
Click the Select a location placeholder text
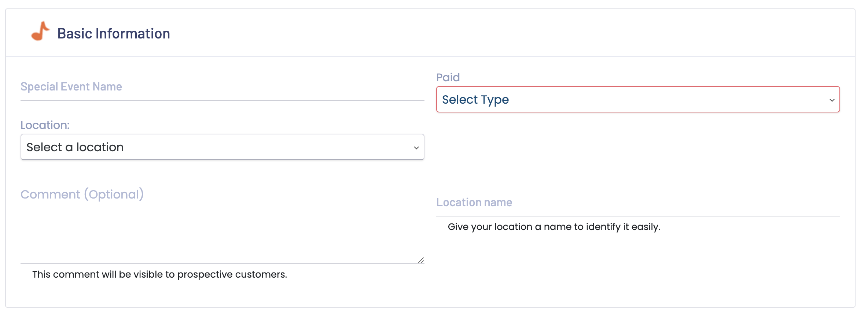tap(75, 147)
